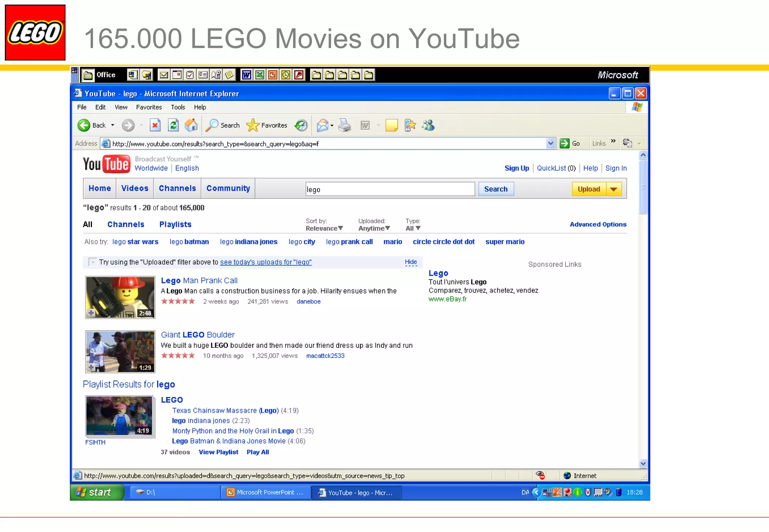Click the Sign In link

click(616, 168)
